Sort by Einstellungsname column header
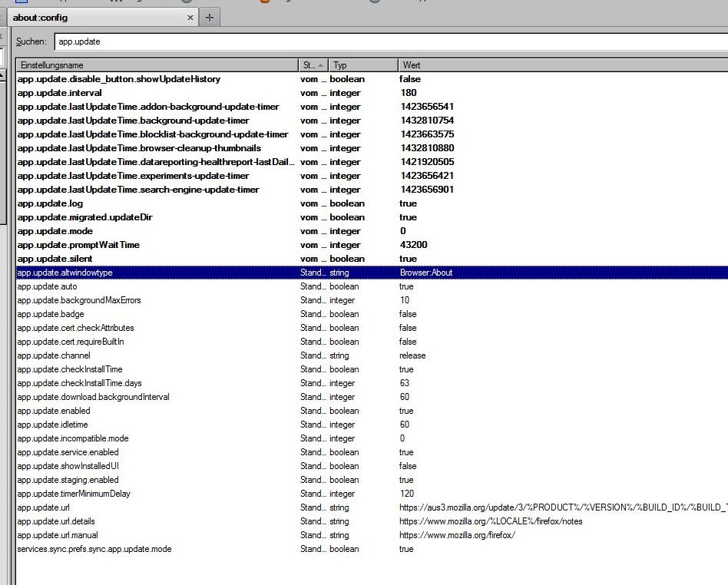Viewport: 728px width, 585px height. click(154, 65)
